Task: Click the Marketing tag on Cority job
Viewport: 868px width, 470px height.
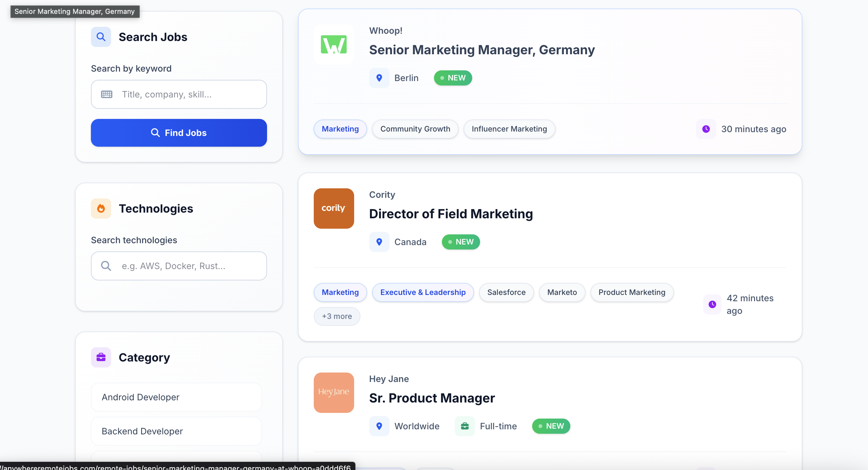Action: [x=340, y=292]
